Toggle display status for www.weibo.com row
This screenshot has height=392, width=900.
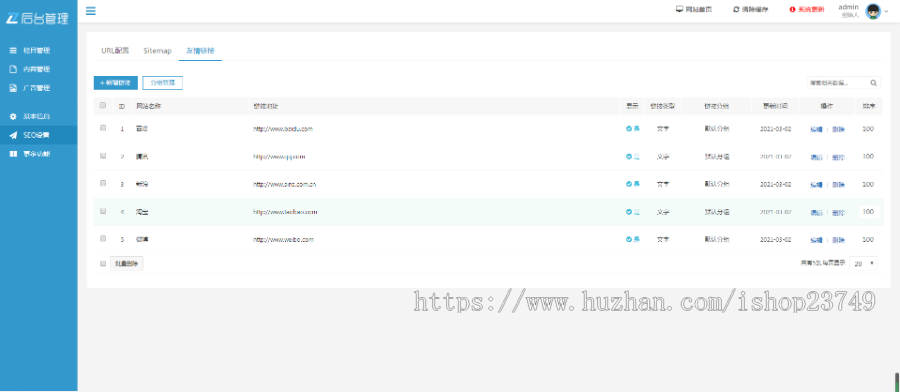click(633, 239)
